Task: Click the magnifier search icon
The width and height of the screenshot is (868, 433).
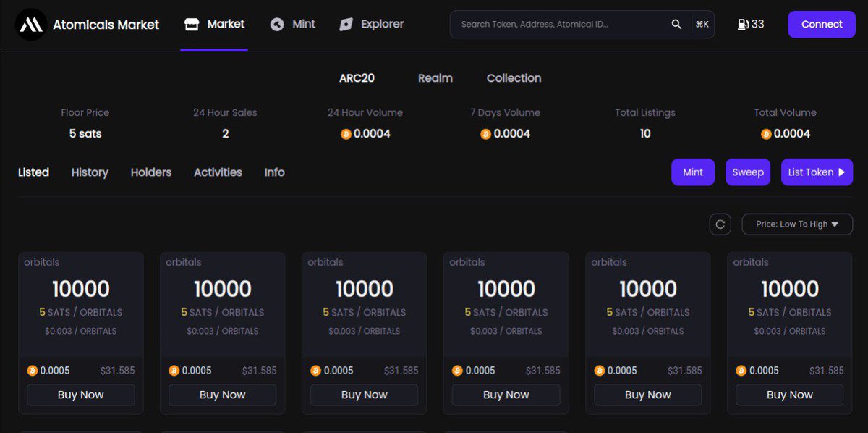Action: click(x=676, y=25)
